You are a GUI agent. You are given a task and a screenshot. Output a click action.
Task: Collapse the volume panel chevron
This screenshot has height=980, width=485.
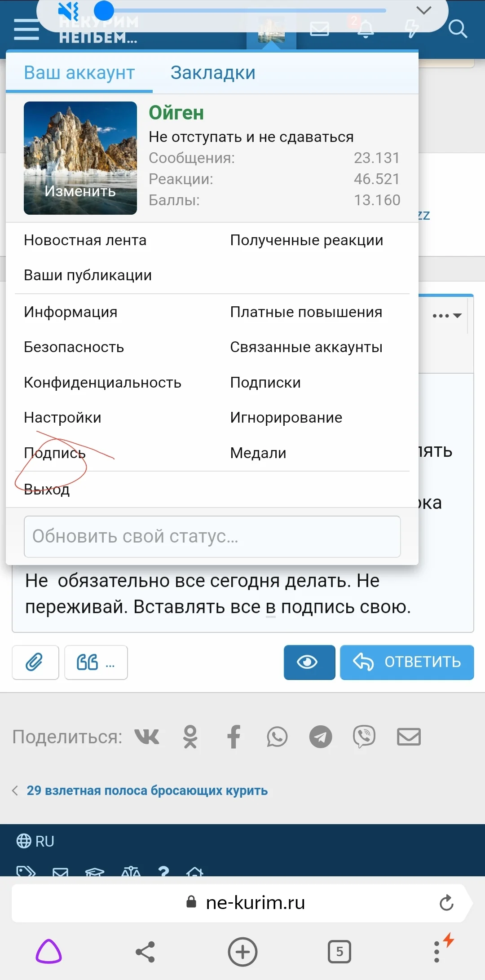pos(423,10)
